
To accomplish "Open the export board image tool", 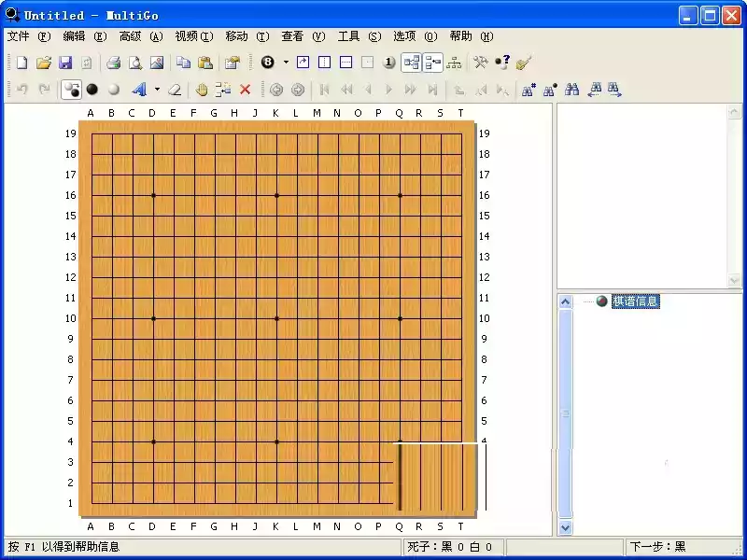I will point(157,62).
